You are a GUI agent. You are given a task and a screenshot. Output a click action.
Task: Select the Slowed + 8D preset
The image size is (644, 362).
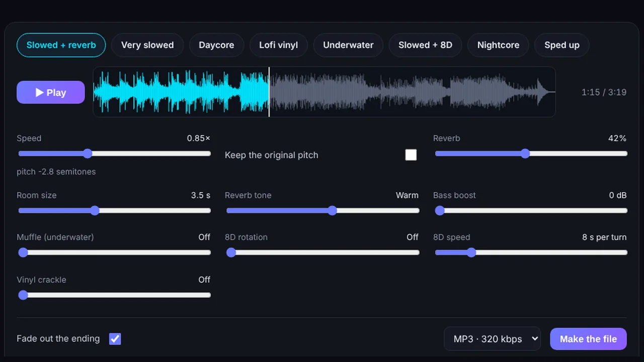click(425, 45)
